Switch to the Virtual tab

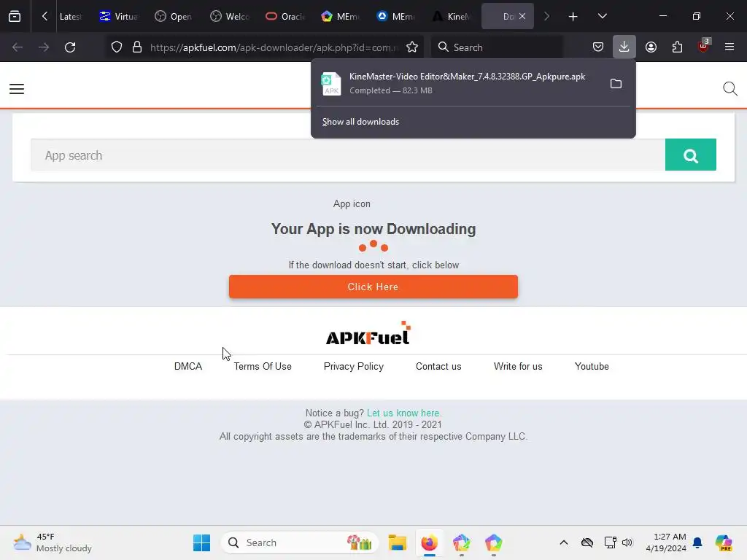point(119,16)
